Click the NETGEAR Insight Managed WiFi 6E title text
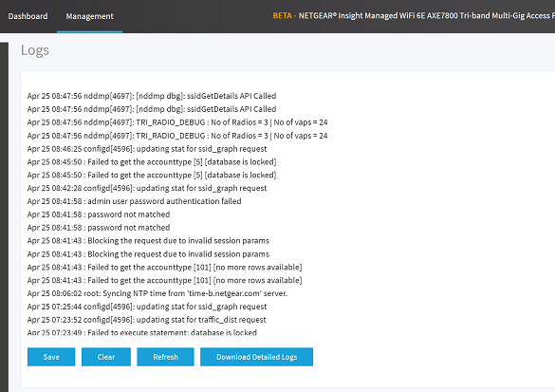Viewport: 555px width, 392px height. [426, 15]
